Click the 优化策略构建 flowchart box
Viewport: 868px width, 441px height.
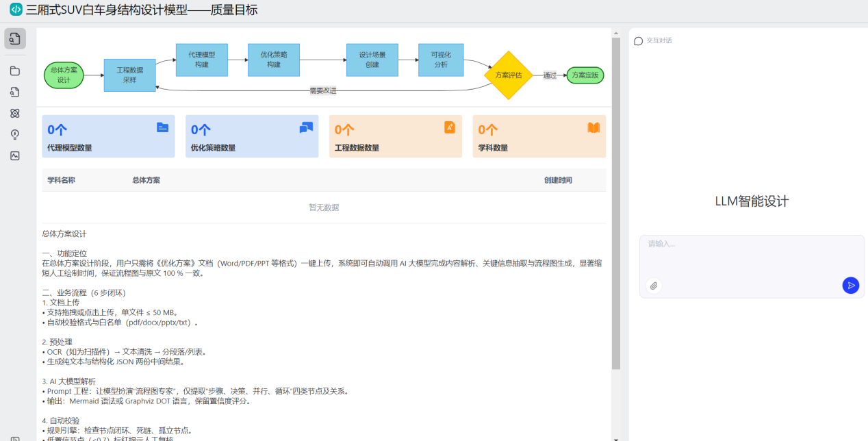[x=274, y=60]
